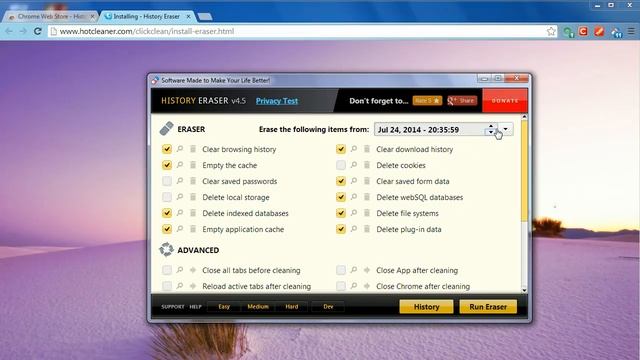Click trash icon beside Delete indexed databases
Screen dimensions: 640x360
pos(193,213)
